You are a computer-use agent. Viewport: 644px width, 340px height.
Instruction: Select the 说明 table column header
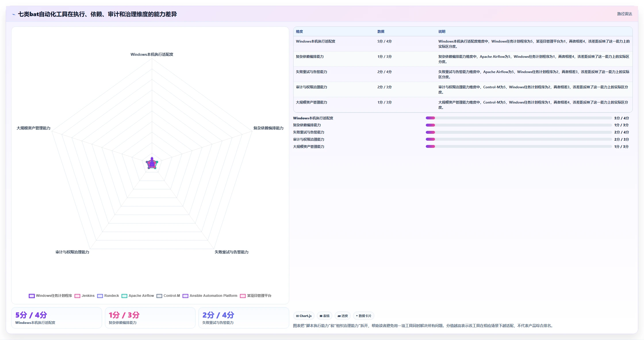point(442,32)
